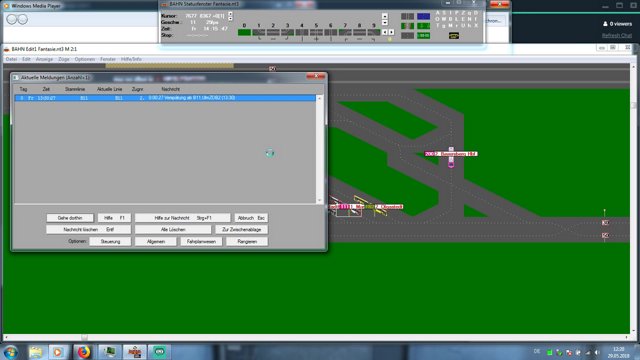
Task: Click the yellow-black train icon in status window
Action: click(453, 36)
